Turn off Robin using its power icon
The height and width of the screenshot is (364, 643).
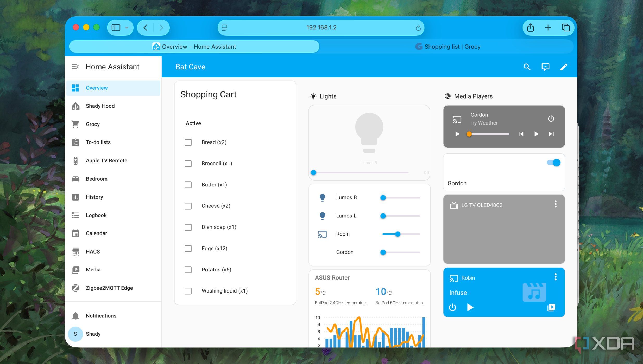click(x=452, y=307)
